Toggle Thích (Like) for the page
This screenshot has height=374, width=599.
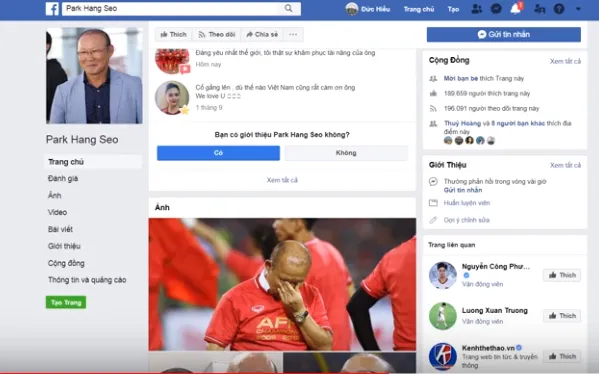coord(174,34)
